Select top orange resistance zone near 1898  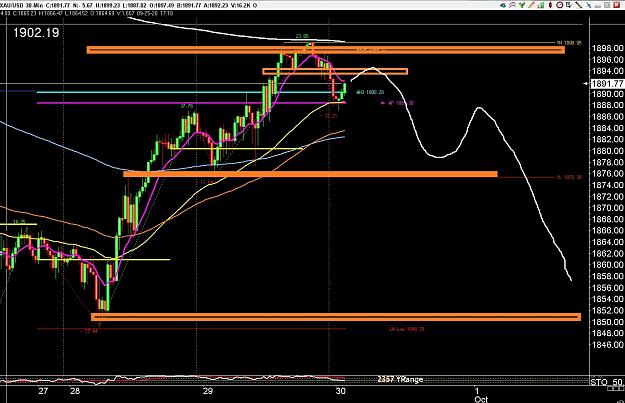[326, 50]
